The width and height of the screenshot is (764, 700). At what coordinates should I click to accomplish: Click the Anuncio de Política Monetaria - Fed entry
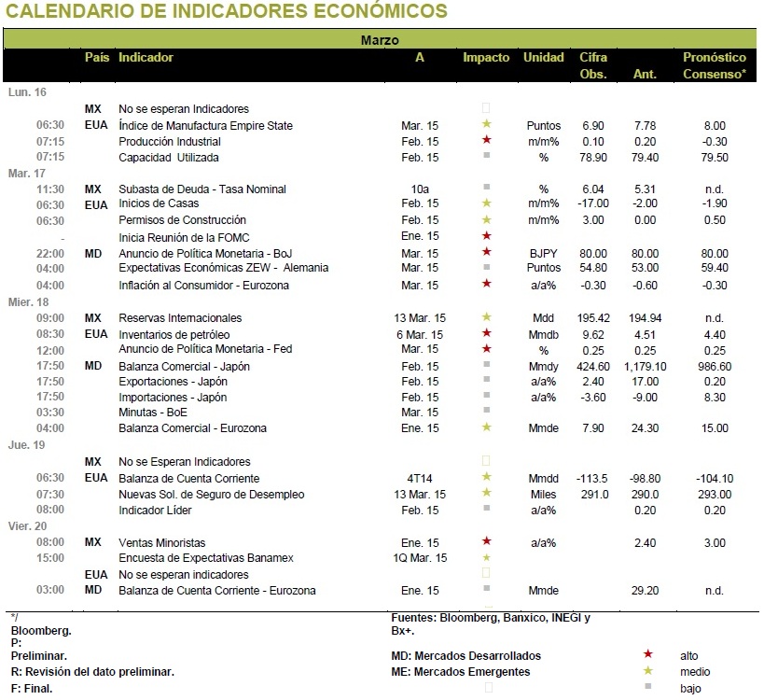tap(205, 349)
